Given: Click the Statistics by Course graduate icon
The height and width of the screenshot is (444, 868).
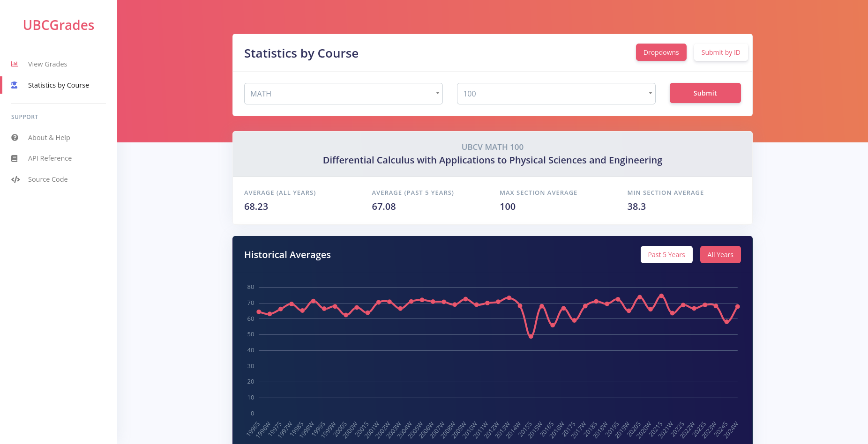Looking at the screenshot, I should click(x=15, y=85).
